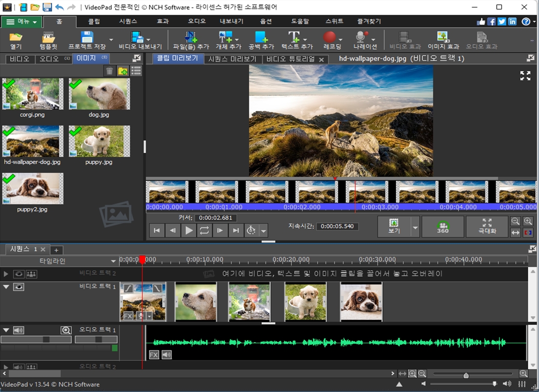Viewport: 539px width, 392px height.
Task: Select the corgi.png thumbnail in media bin
Action: click(x=33, y=94)
